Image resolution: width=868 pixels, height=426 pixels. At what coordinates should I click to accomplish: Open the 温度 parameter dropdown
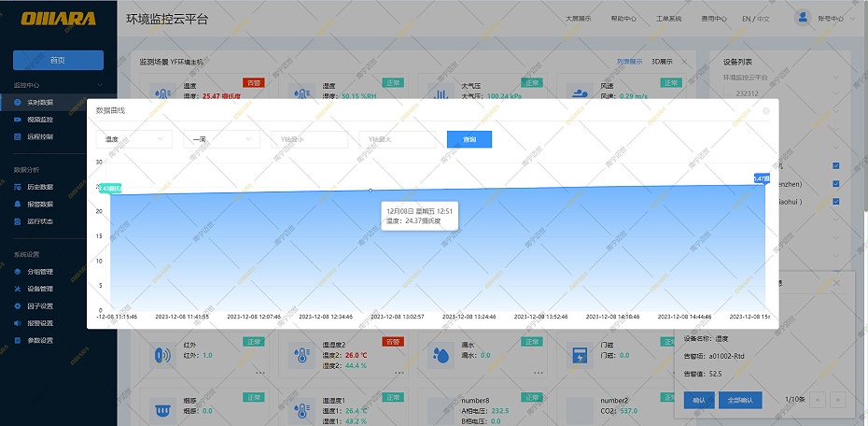pos(134,139)
